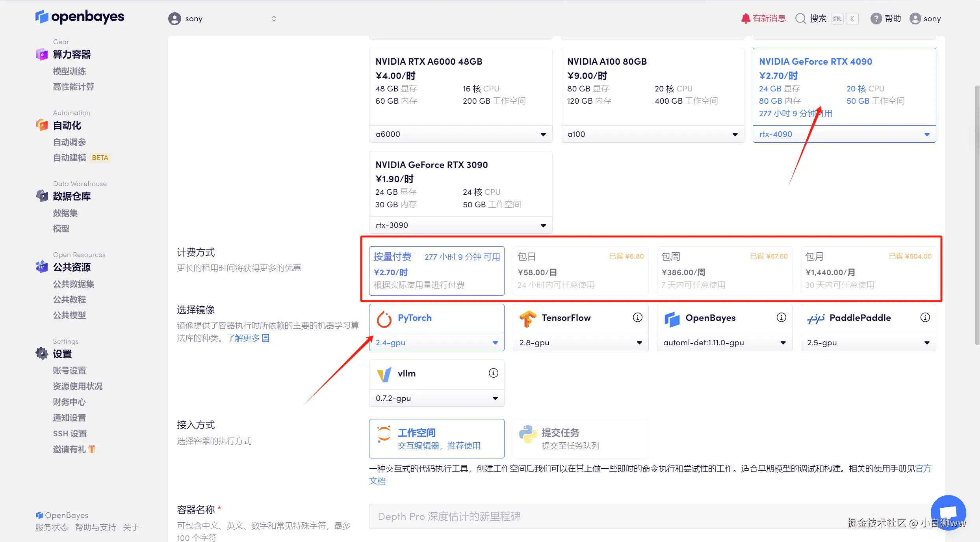The height and width of the screenshot is (542, 980).
Task: Click TensorFlow image info icon
Action: click(637, 317)
